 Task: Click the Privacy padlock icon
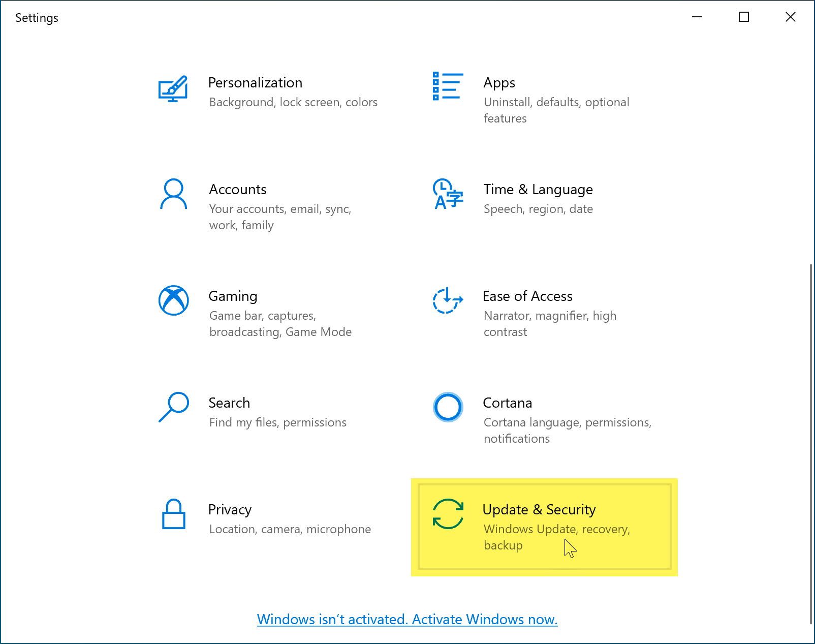tap(173, 514)
